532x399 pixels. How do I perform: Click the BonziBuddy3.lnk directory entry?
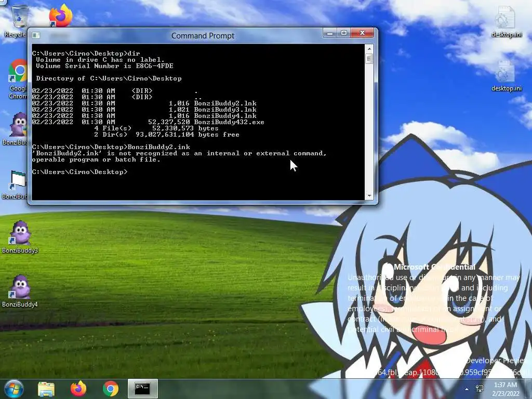point(144,110)
